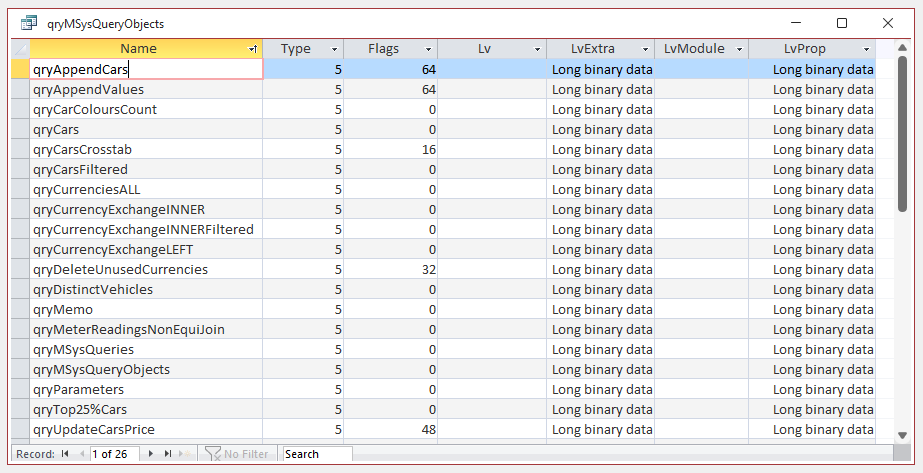Select the qryCarsCrosstab name cell

click(x=146, y=149)
